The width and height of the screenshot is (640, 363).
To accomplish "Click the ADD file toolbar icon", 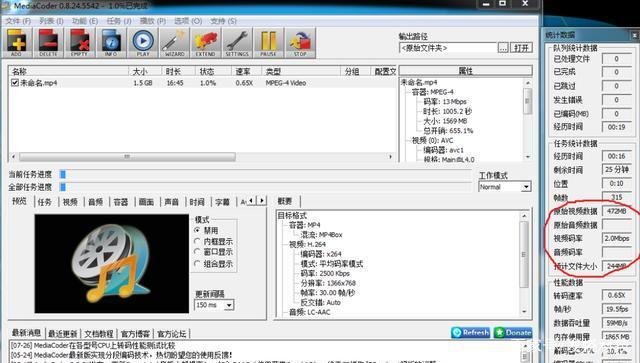I will [x=17, y=43].
